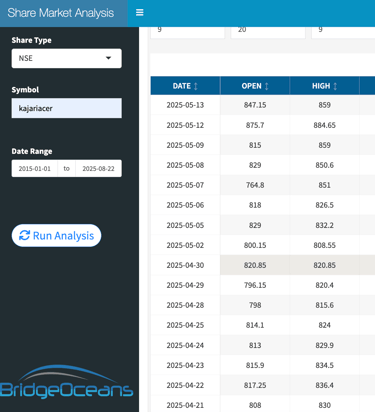This screenshot has width=375, height=412.
Task: Click high value 826.5
Action: click(x=324, y=205)
